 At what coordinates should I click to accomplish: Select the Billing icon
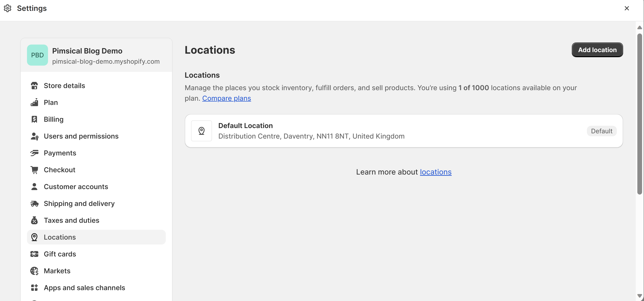pos(34,119)
